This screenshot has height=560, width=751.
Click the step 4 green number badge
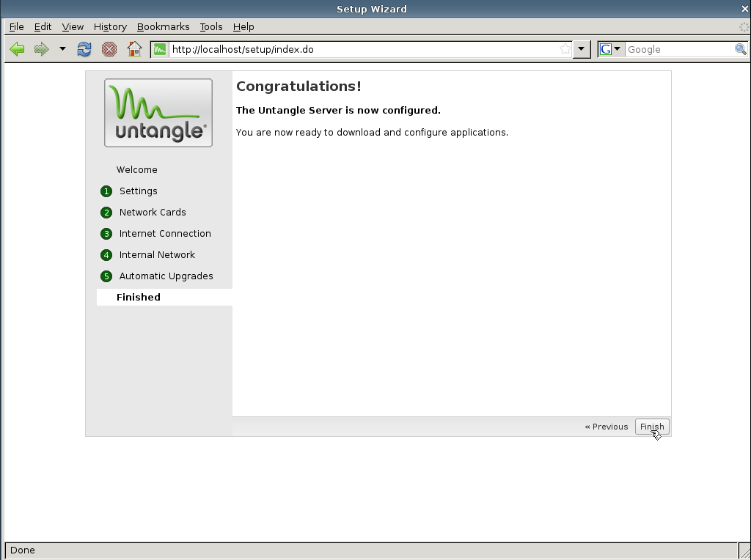pos(106,255)
